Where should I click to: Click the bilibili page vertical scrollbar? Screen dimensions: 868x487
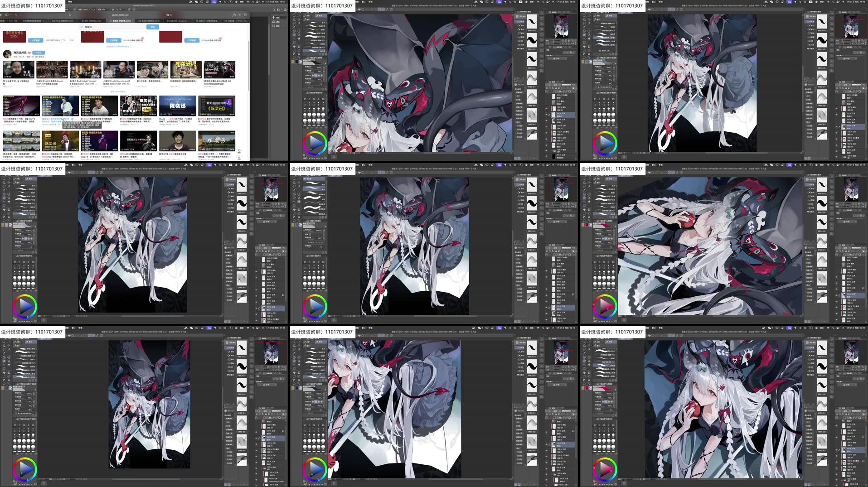tap(249, 66)
